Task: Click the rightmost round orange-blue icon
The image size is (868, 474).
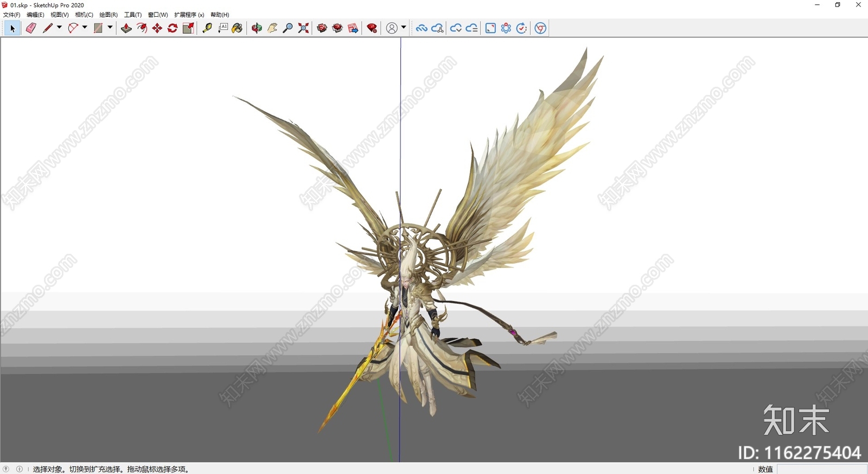Action: tap(540, 28)
